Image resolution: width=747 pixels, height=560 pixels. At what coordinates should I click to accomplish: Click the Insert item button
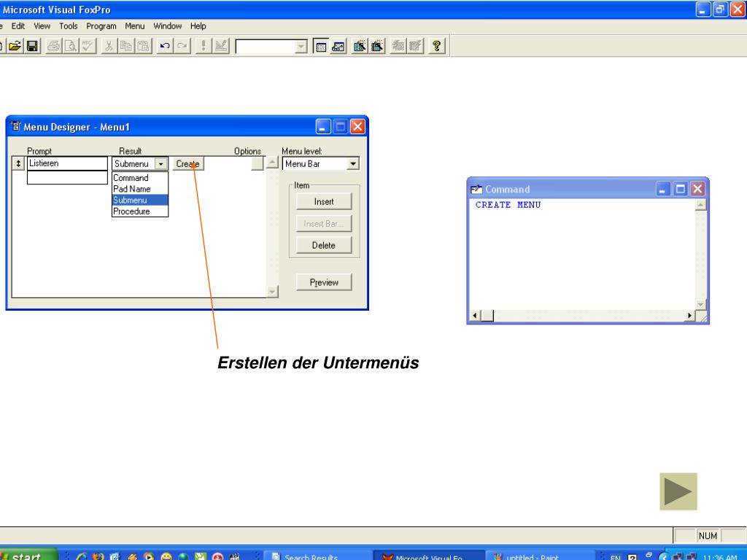[324, 201]
